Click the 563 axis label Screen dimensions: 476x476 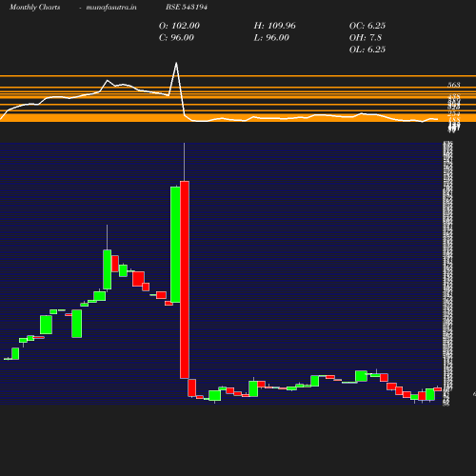click(454, 85)
